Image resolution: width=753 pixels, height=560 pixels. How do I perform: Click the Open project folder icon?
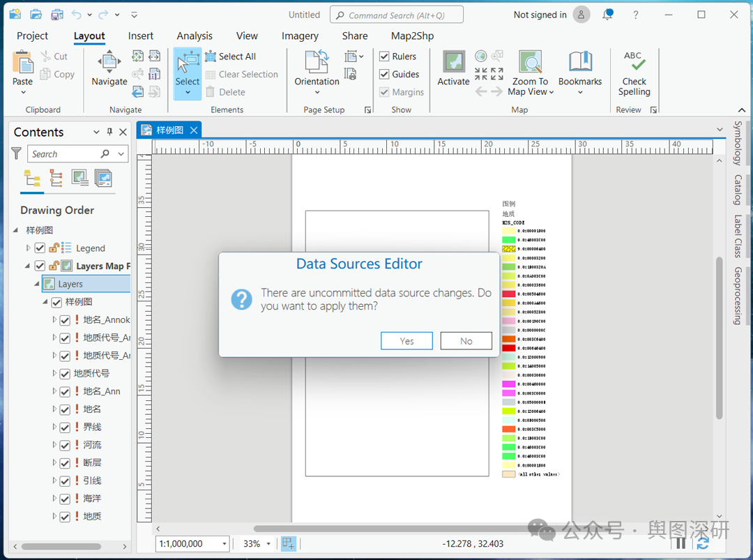pyautogui.click(x=36, y=15)
